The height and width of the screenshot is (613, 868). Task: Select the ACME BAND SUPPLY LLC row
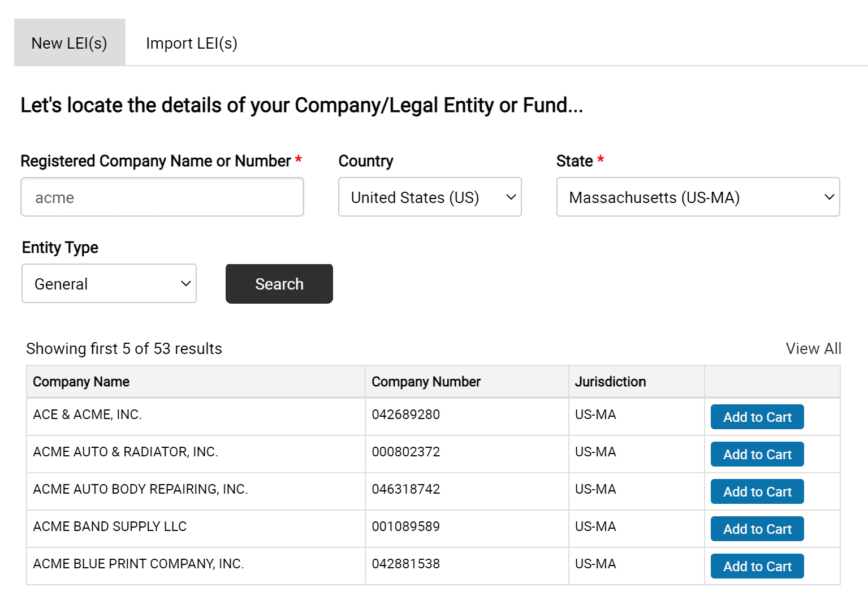[x=198, y=526]
